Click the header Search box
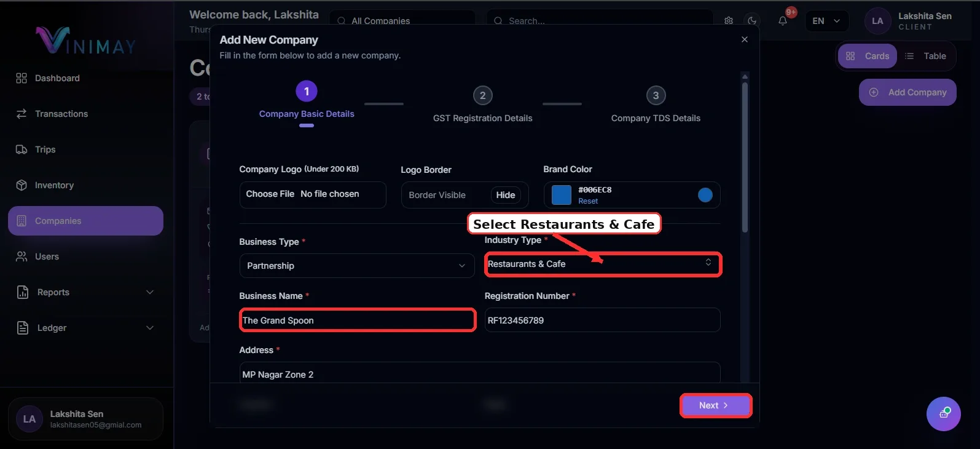This screenshot has width=980, height=449. (600, 21)
